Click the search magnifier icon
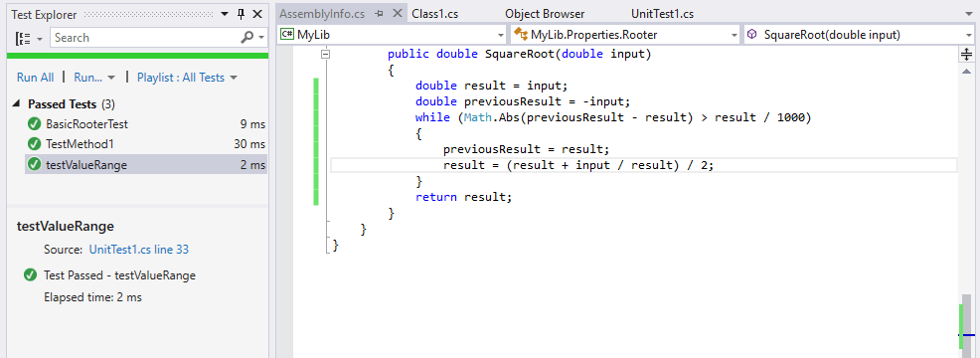 247,38
